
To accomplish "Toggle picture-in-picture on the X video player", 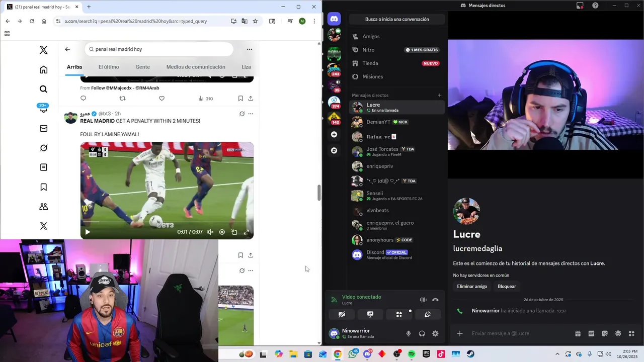I will 234,232.
